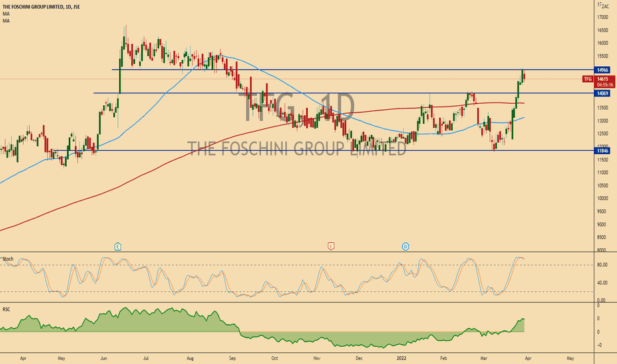
Task: Click the 04:55:16 countdown timer
Action: [x=605, y=85]
